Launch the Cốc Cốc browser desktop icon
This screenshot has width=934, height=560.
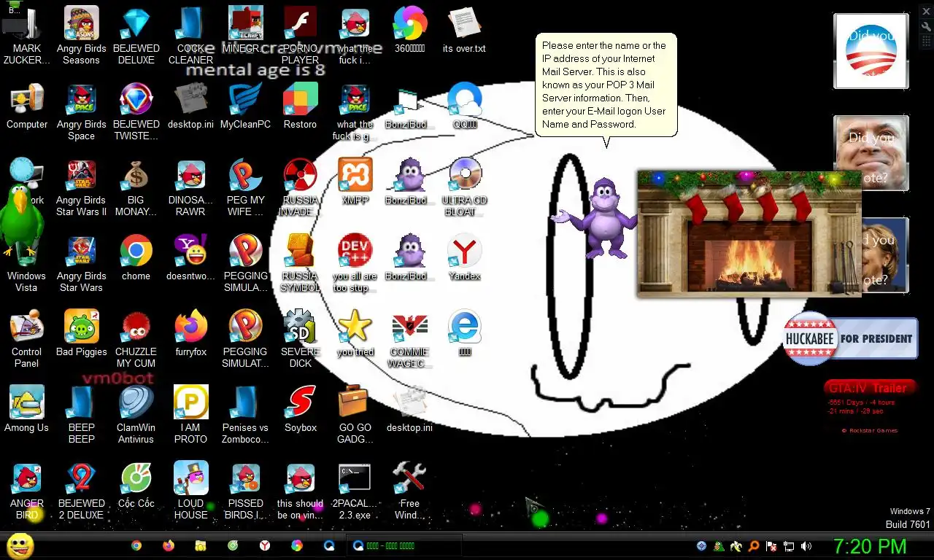click(136, 484)
